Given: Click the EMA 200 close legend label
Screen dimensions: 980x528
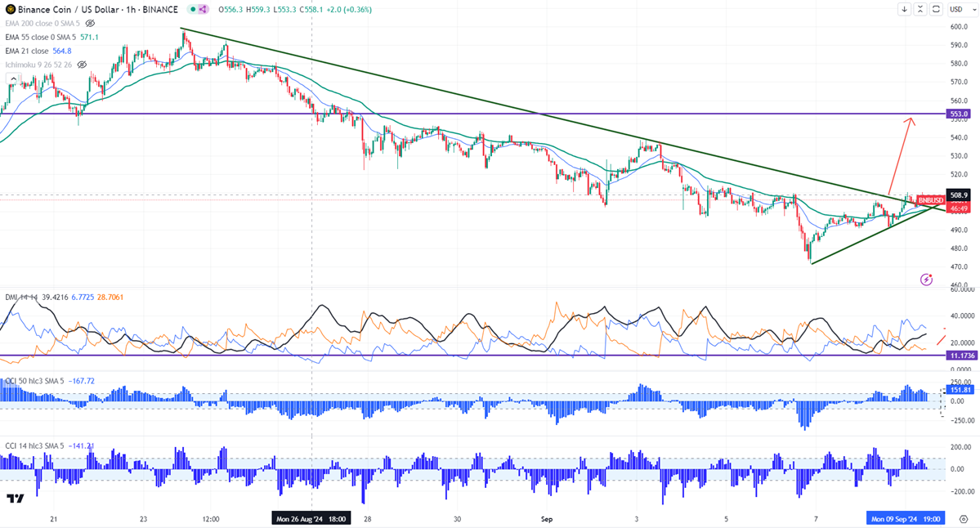Looking at the screenshot, I should click(x=43, y=23).
